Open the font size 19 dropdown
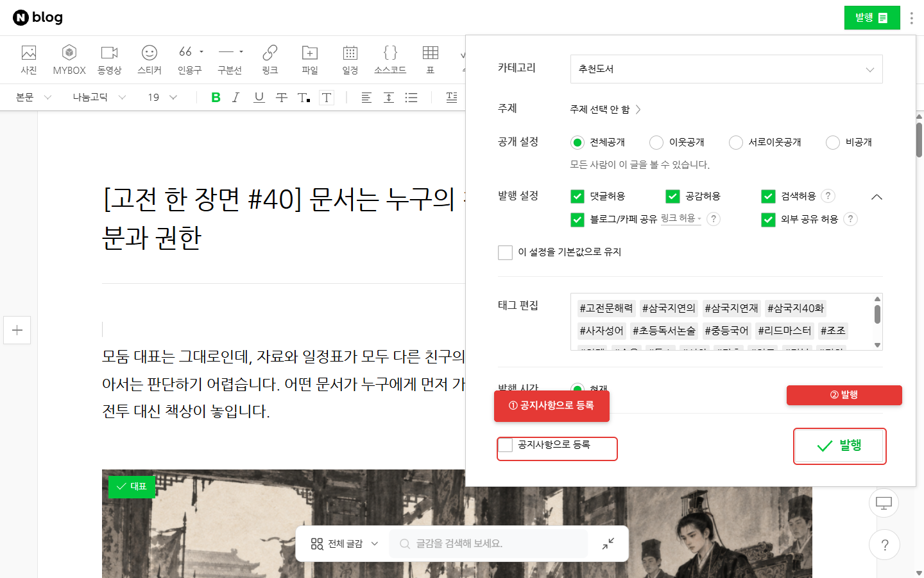 pos(162,98)
